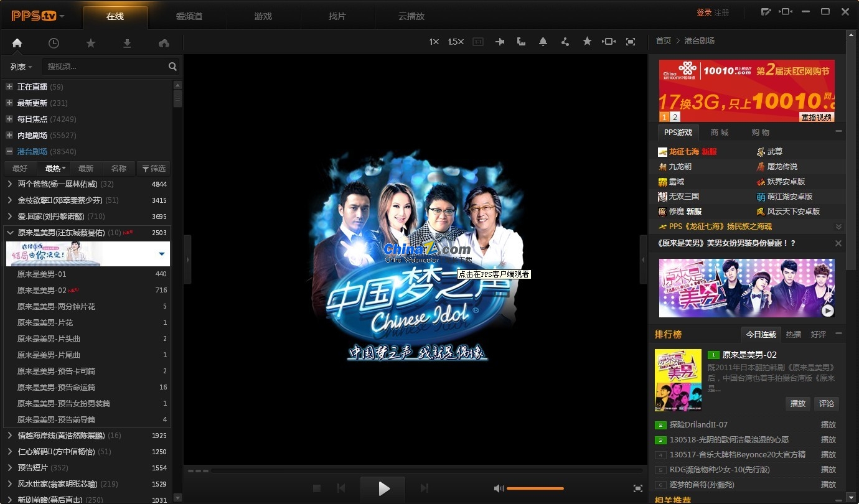Expand 金枝欲孽II(邓萃雯蔡少芬) series
This screenshot has height=504, width=859.
click(10, 200)
